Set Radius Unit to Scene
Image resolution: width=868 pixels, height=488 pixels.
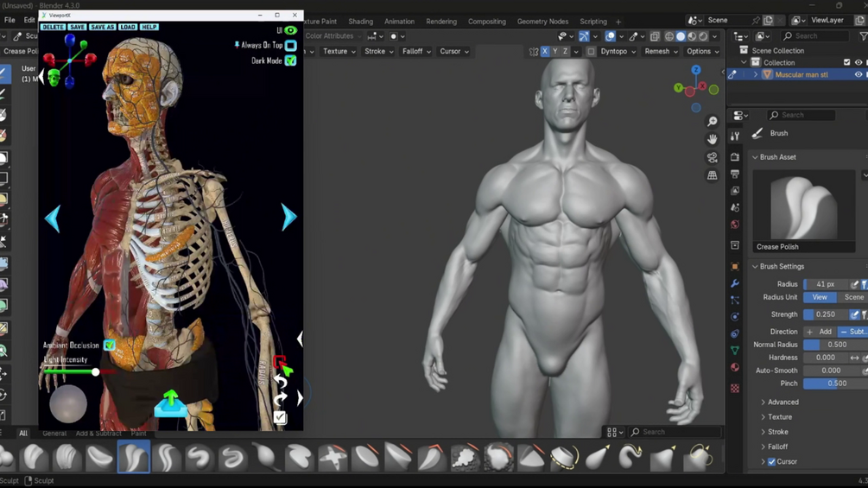[853, 297]
